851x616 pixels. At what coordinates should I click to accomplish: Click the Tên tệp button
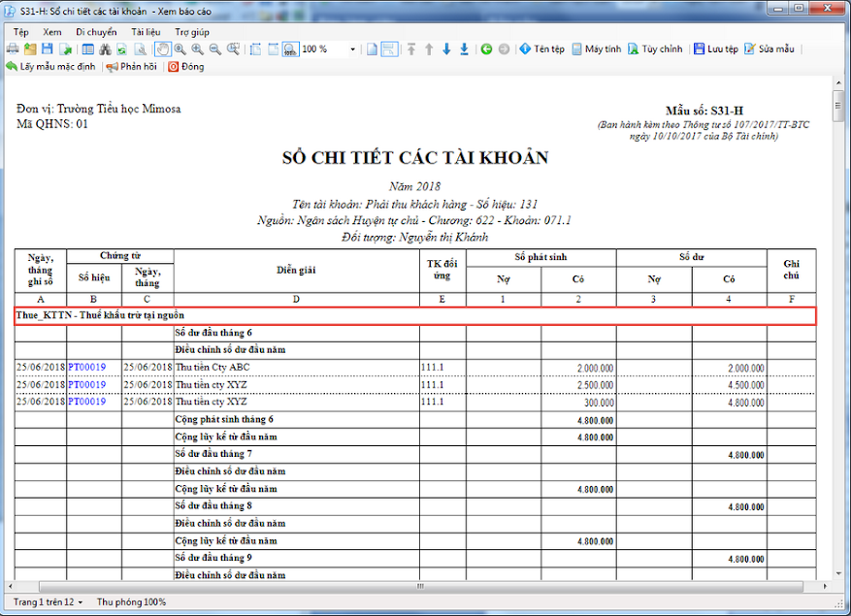click(542, 49)
